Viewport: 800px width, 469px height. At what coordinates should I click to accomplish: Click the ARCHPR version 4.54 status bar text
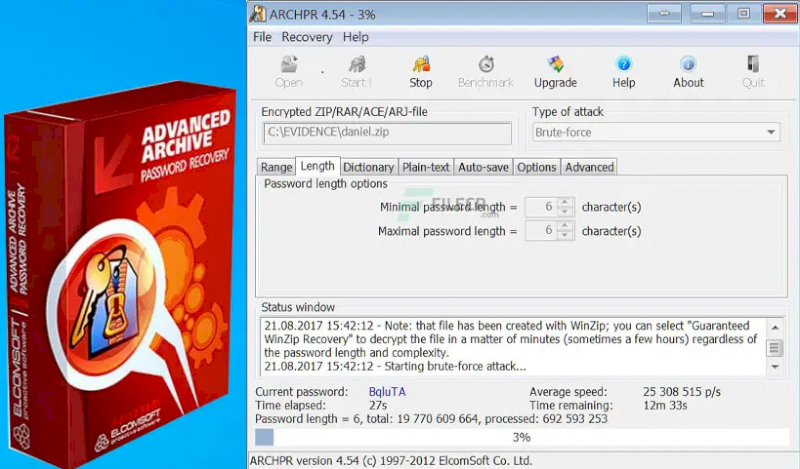(391, 460)
